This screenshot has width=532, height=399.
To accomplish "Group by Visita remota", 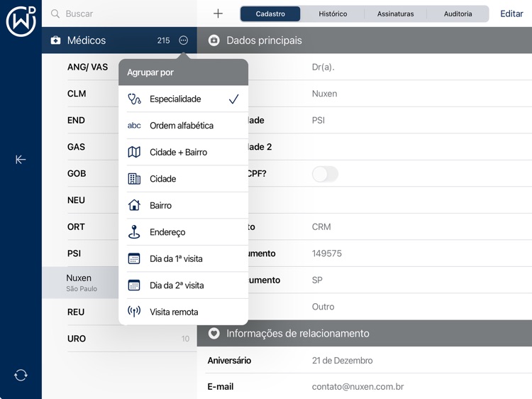I will (x=183, y=312).
